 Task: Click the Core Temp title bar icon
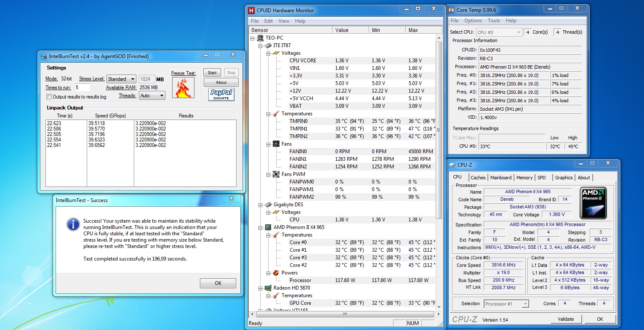452,10
